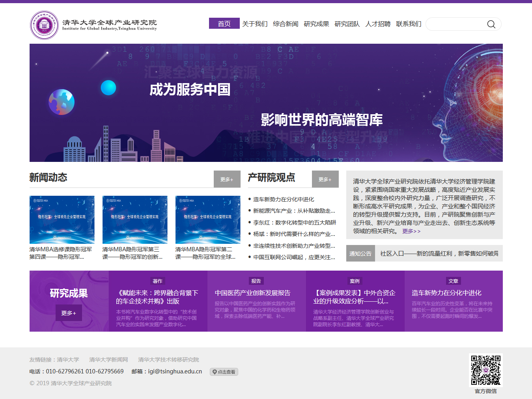Click the search input field
532x399 pixels.
point(455,24)
